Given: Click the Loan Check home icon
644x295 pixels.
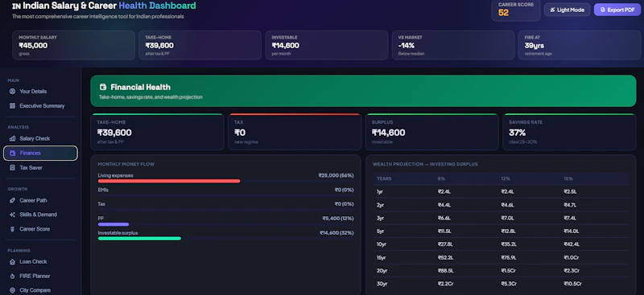Looking at the screenshot, I should coord(12,262).
